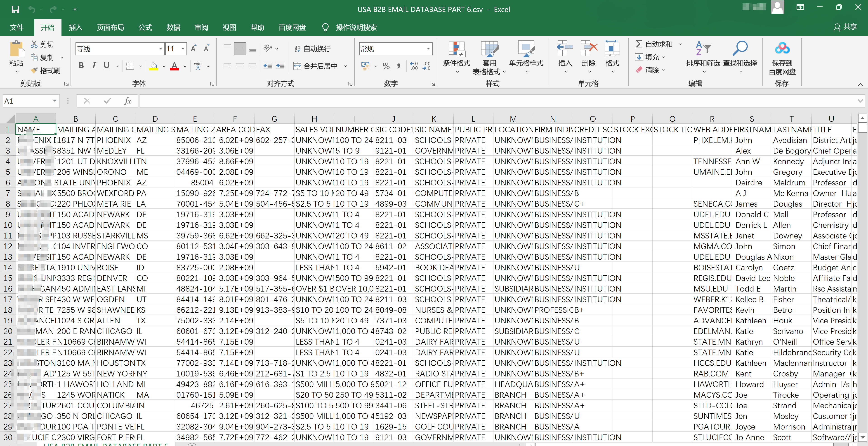
Task: Redo with the quick access arrow
Action: pos(53,9)
